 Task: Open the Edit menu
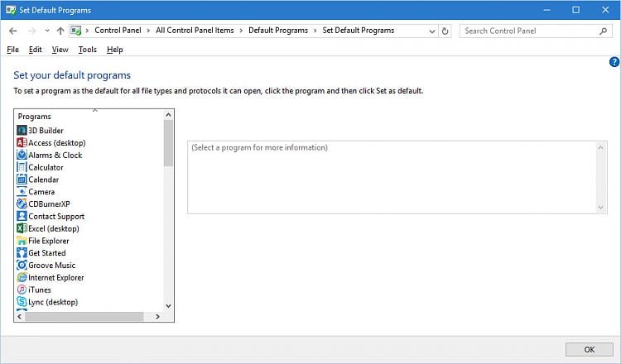[36, 50]
